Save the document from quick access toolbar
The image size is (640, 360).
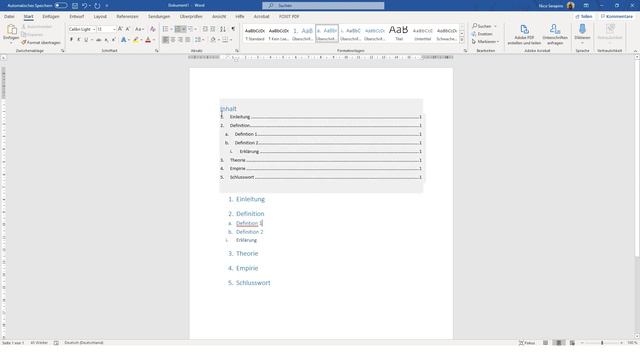tap(75, 6)
